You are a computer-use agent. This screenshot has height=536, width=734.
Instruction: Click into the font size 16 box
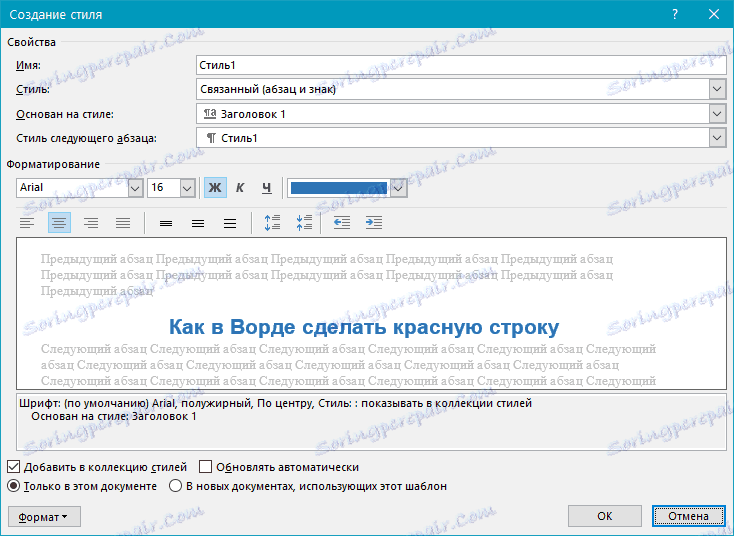point(164,188)
